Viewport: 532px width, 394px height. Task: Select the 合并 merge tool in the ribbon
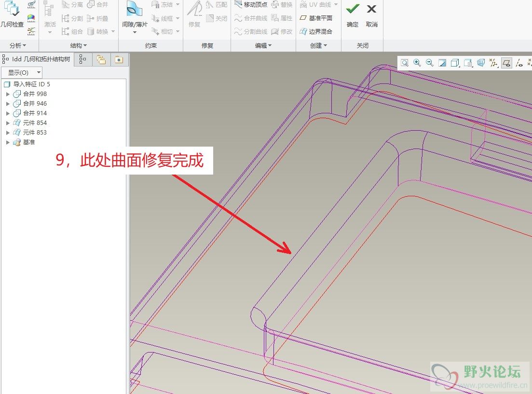click(98, 5)
